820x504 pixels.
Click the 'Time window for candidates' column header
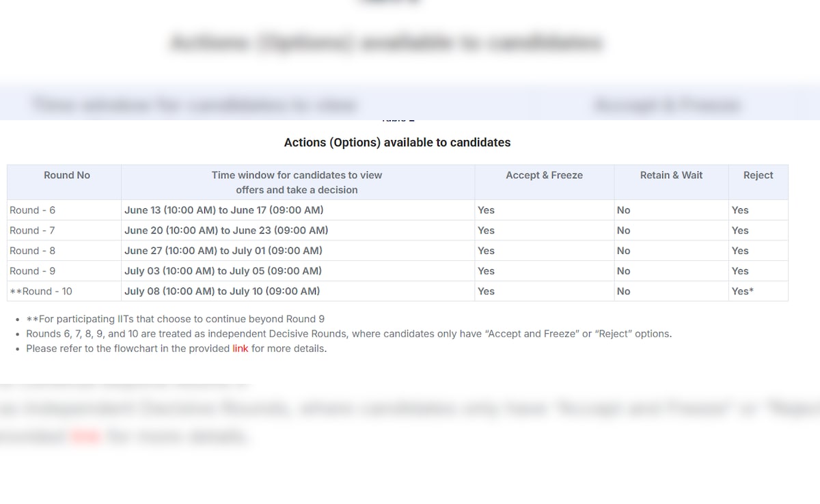pyautogui.click(x=297, y=182)
